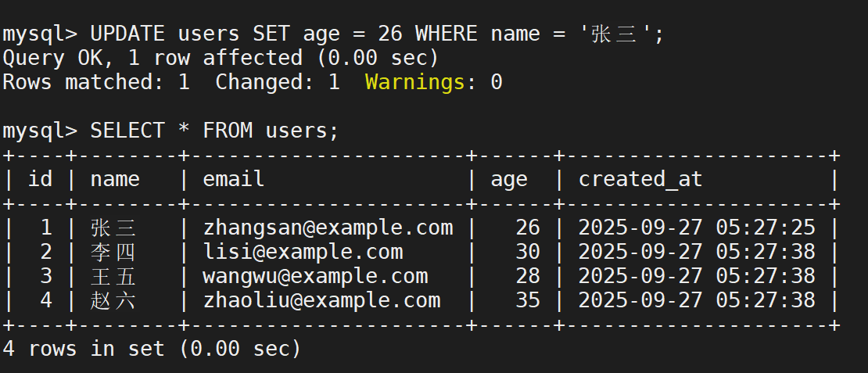The height and width of the screenshot is (373, 868).
Task: Click zhaoliu@example.com email cell
Action: pos(321,301)
